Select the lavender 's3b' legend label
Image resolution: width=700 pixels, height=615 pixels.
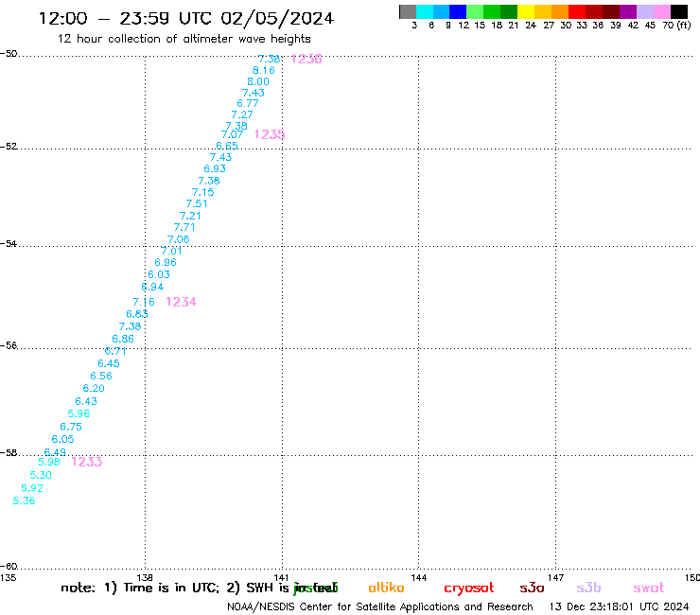point(588,588)
